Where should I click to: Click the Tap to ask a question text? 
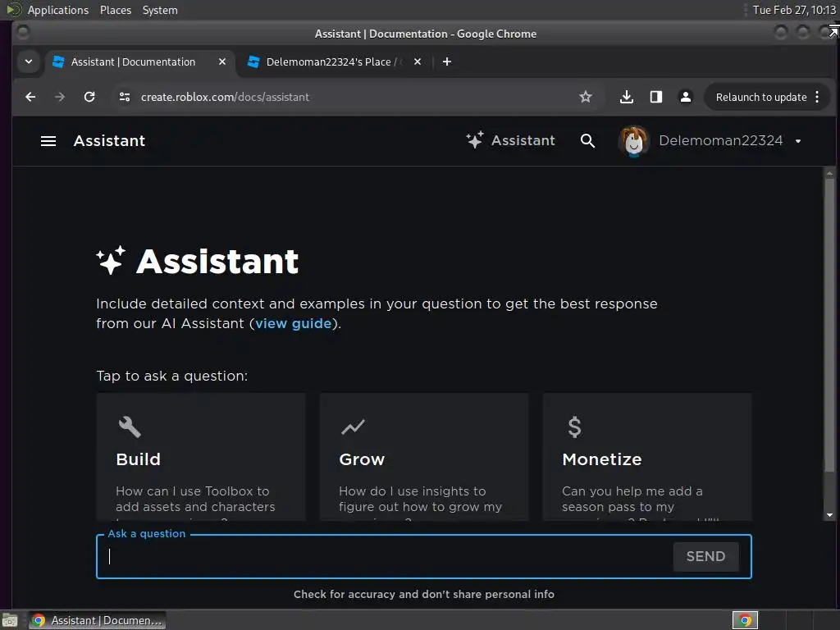click(x=172, y=376)
